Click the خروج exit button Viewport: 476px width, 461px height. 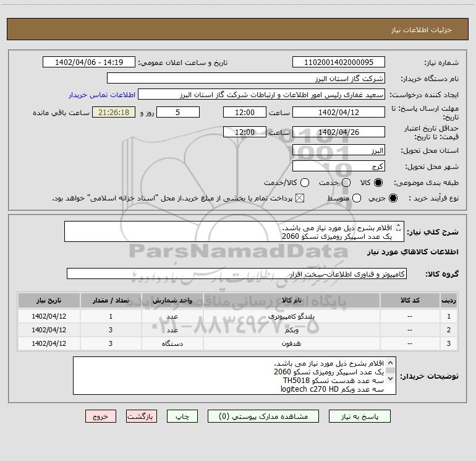(101, 416)
